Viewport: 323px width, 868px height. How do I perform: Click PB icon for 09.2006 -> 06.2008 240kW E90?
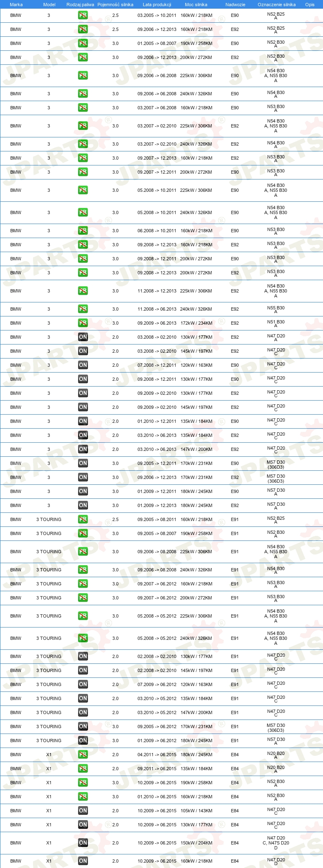click(x=83, y=94)
